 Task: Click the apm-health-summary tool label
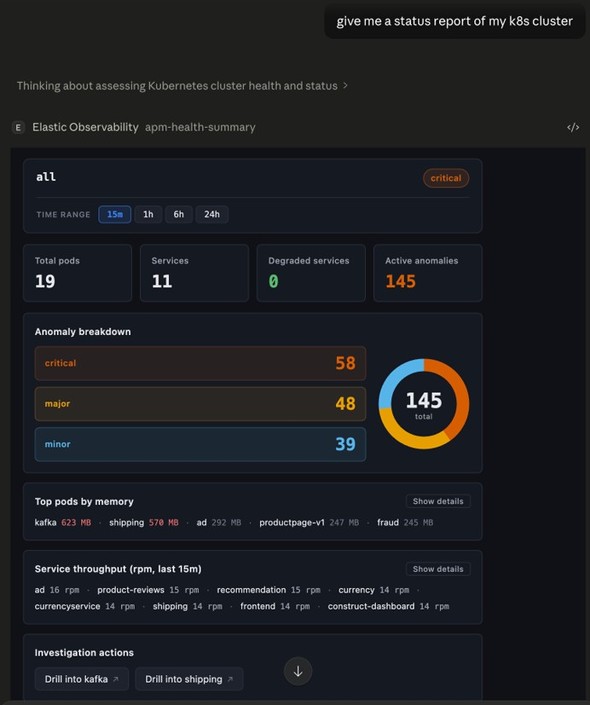(x=200, y=128)
